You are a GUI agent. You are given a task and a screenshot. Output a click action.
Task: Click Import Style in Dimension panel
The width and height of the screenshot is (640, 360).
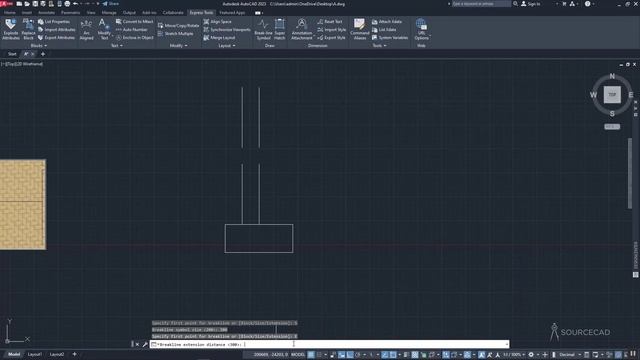(x=331, y=29)
